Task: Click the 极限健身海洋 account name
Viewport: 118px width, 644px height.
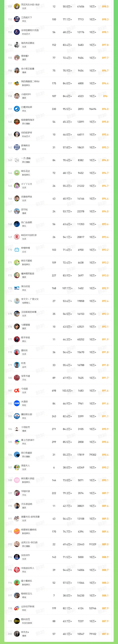Action: tap(28, 120)
